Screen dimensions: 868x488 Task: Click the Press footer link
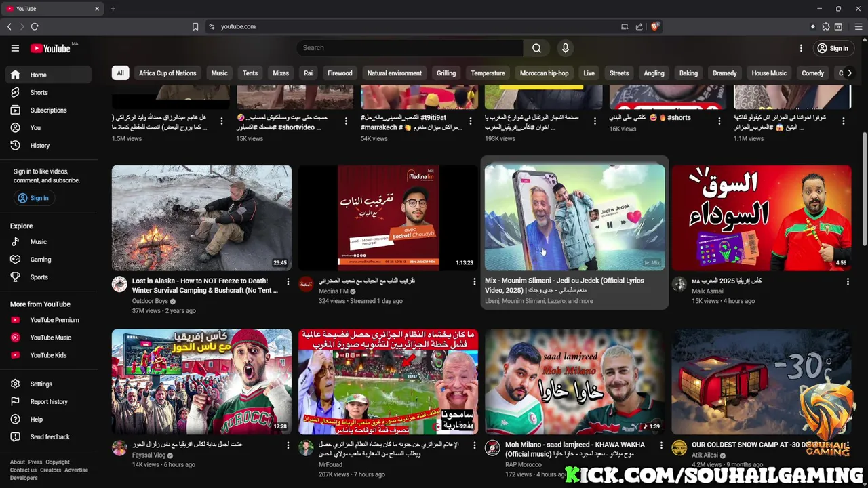pos(35,462)
